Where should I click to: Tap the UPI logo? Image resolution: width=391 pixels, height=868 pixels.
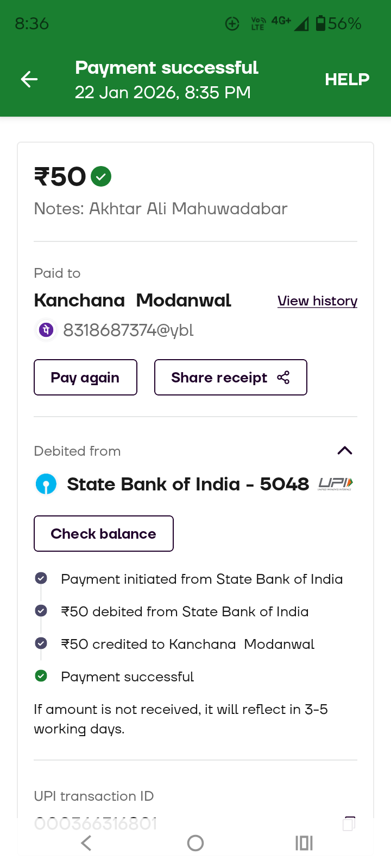pyautogui.click(x=336, y=483)
